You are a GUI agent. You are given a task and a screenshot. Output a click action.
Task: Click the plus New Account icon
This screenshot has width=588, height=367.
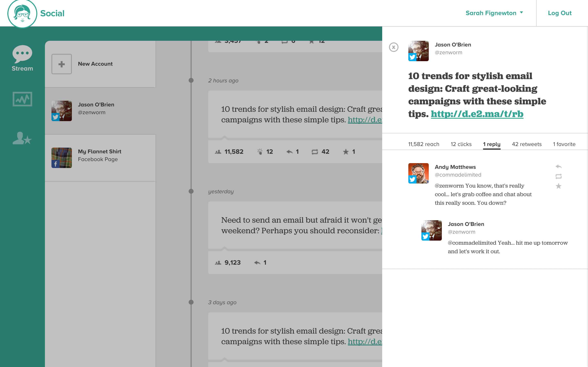tap(61, 64)
